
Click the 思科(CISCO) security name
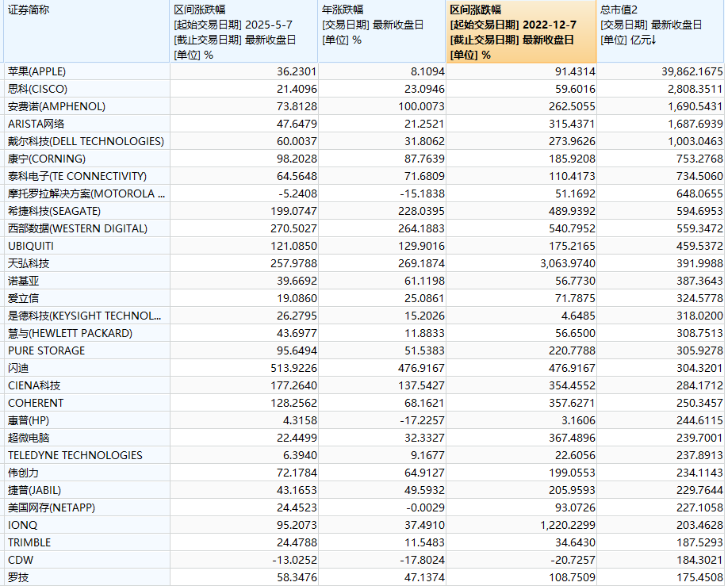point(37,89)
